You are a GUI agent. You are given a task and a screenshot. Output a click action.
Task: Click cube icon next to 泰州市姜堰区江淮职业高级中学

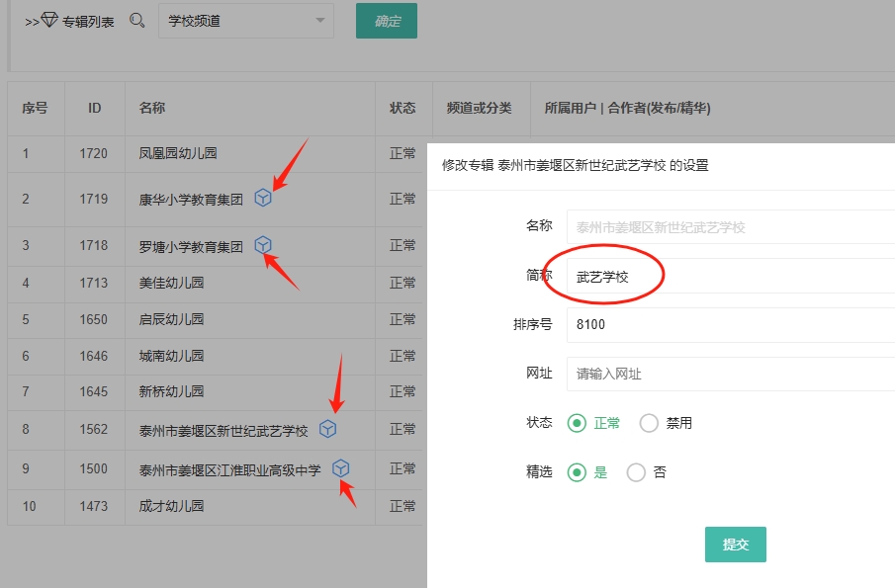341,468
